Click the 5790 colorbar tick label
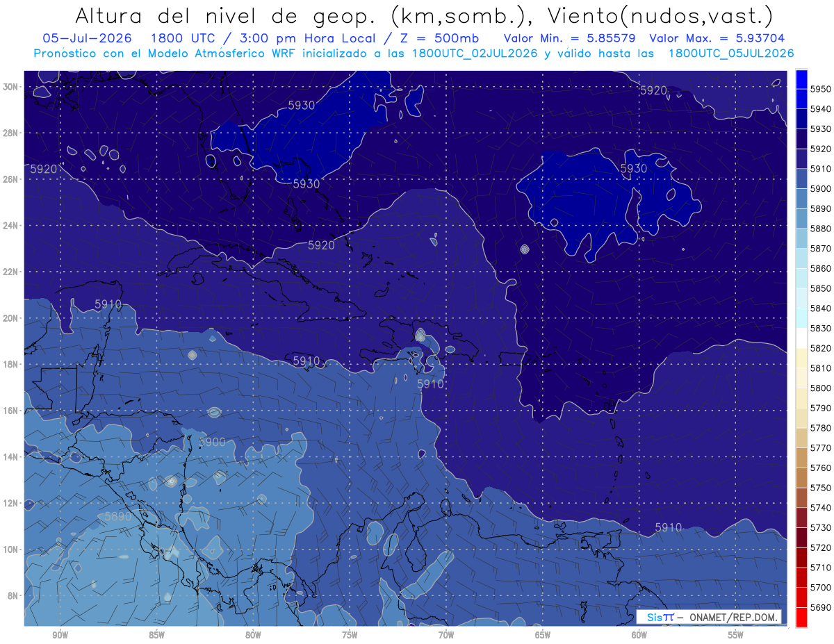The height and width of the screenshot is (644, 834). [820, 408]
